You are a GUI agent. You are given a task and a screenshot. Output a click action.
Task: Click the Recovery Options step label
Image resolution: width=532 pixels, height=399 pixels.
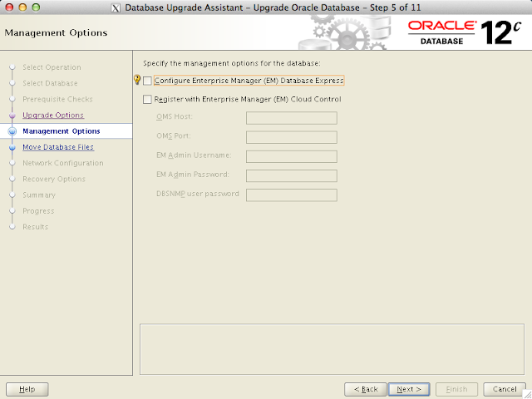coord(54,179)
